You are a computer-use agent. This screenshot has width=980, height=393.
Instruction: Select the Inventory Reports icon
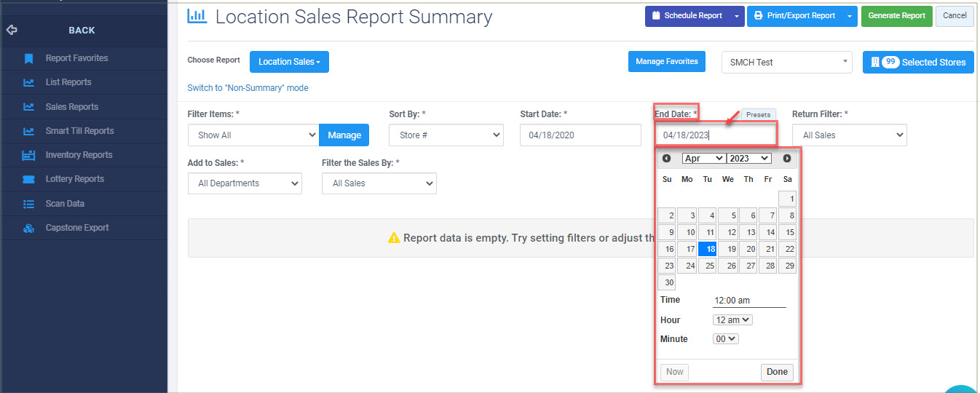(28, 155)
